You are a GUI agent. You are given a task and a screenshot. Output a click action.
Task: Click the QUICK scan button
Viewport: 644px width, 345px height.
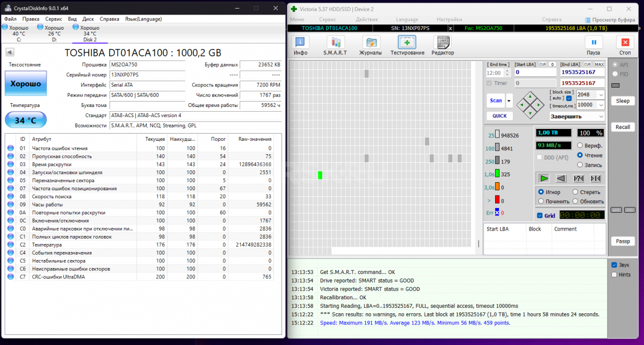[500, 116]
